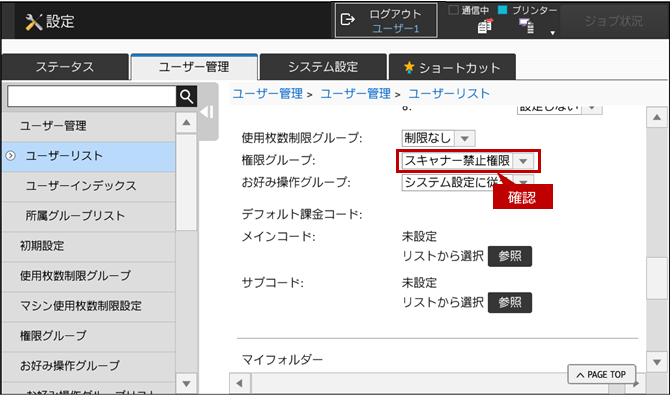Click side menu scrollbar down arrow
Image resolution: width=670 pixels, height=396 pixels.
point(186,383)
